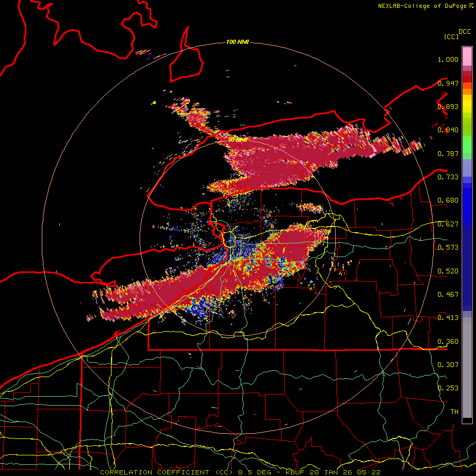Click the 20 JAN 26 date stamp

(330, 472)
